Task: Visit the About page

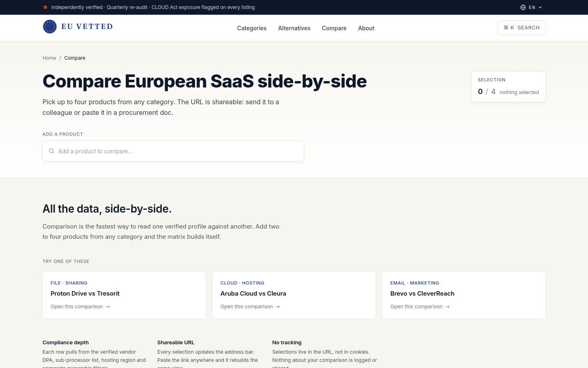Action: (366, 28)
